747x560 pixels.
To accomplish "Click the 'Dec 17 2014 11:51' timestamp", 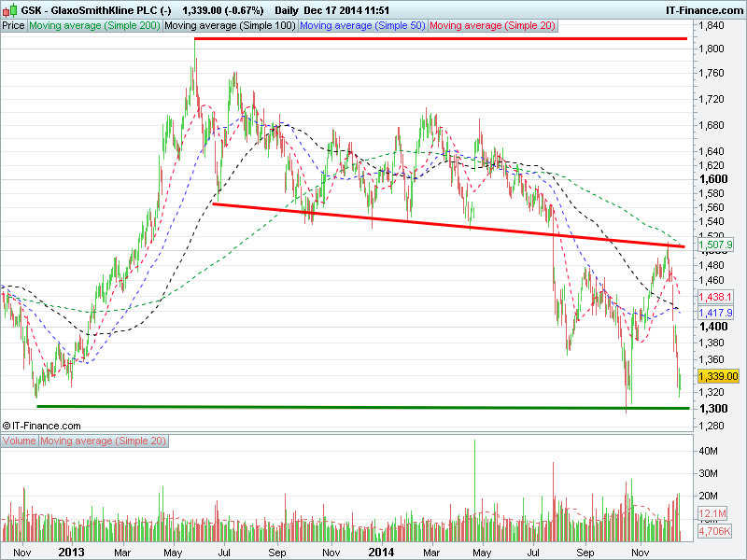I will point(346,10).
